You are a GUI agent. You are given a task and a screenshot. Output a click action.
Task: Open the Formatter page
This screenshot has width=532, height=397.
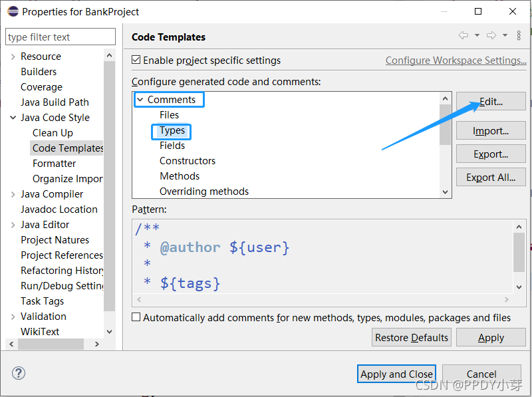tap(54, 163)
